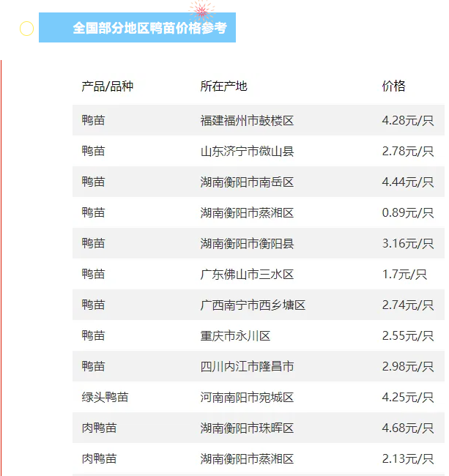This screenshot has width=449, height=476.
Task: Select the 产品/品种 column header
Action: (x=107, y=86)
